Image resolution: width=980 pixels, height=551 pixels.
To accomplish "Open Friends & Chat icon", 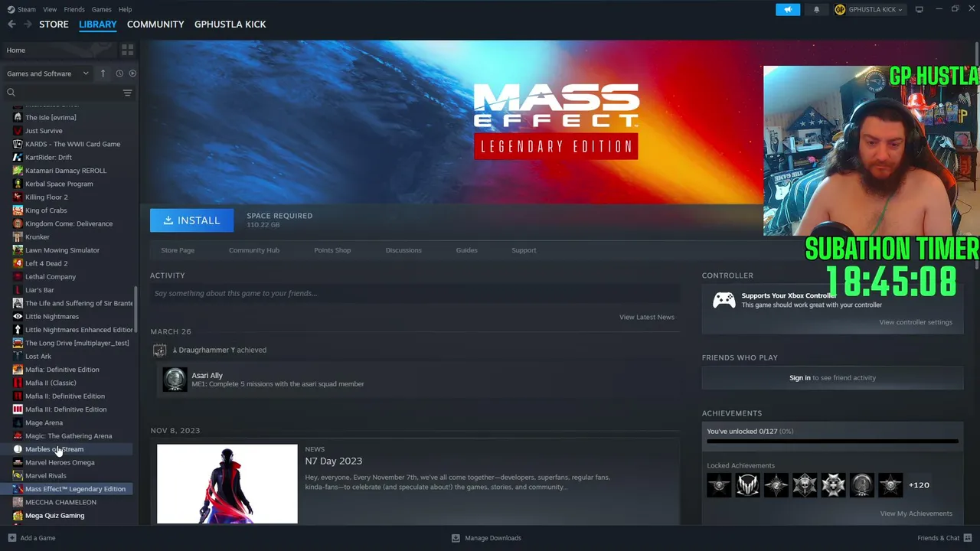I will pyautogui.click(x=968, y=538).
